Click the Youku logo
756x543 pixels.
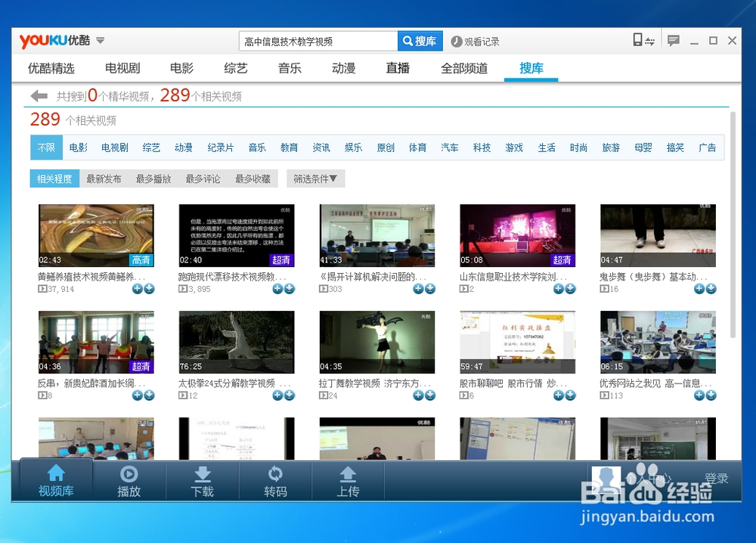click(54, 41)
